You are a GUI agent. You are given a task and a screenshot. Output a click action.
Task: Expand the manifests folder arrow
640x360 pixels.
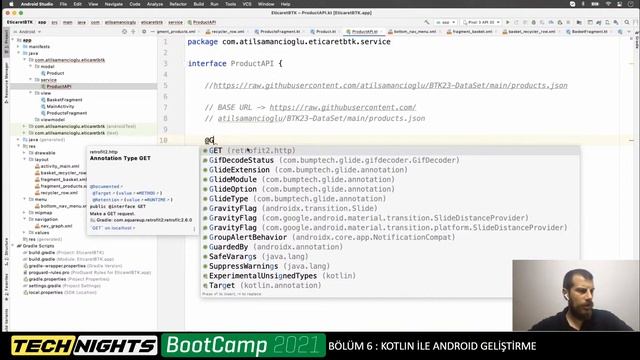click(x=18, y=47)
